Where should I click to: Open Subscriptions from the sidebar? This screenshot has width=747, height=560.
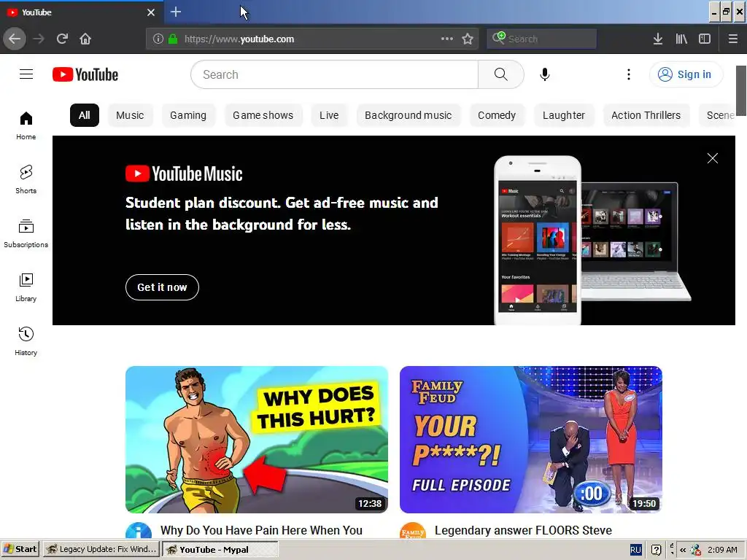point(26,233)
